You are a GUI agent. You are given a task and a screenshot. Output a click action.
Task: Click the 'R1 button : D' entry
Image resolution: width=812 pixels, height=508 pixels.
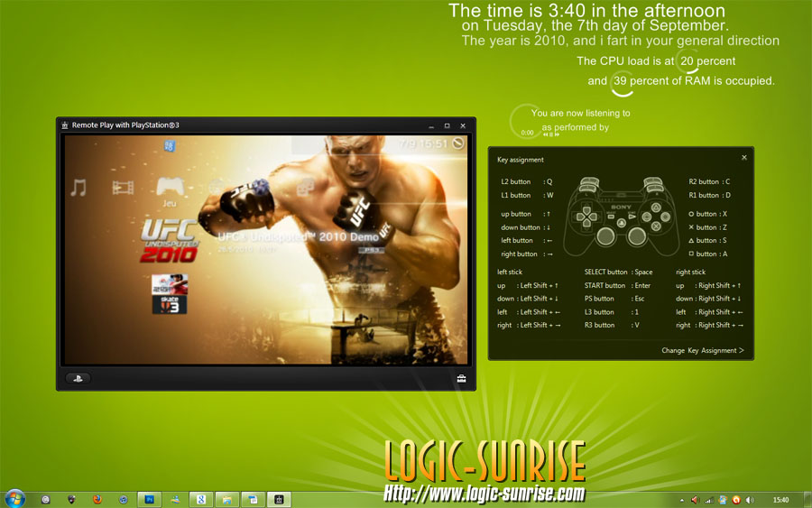[709, 195]
